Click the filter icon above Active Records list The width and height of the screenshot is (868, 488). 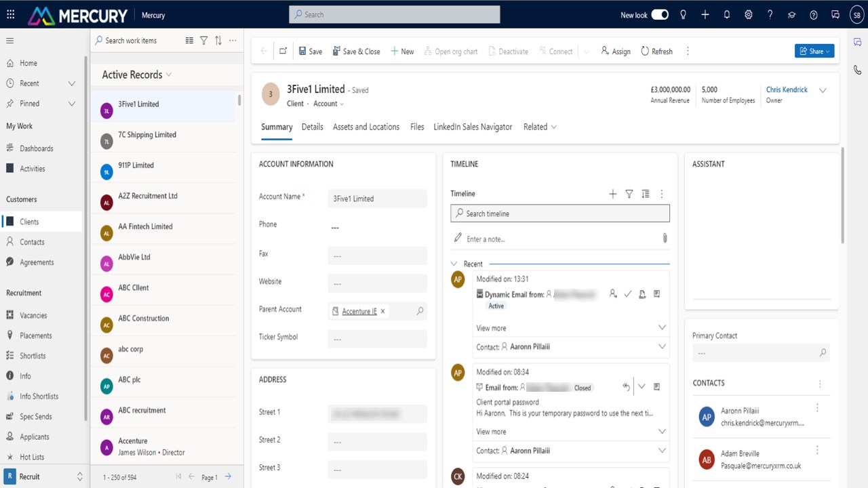pos(203,41)
